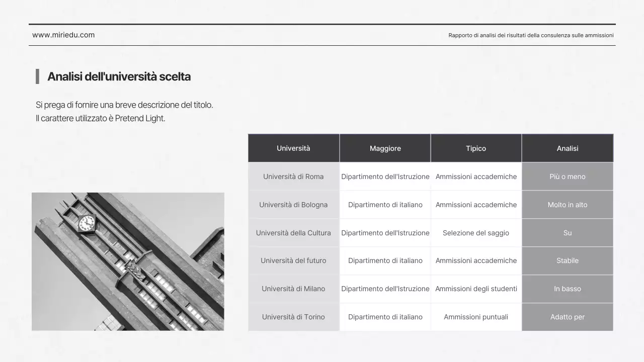Select the slide title 'Analisi dell'università scelta'
Image resolution: width=644 pixels, height=362 pixels.
point(119,76)
